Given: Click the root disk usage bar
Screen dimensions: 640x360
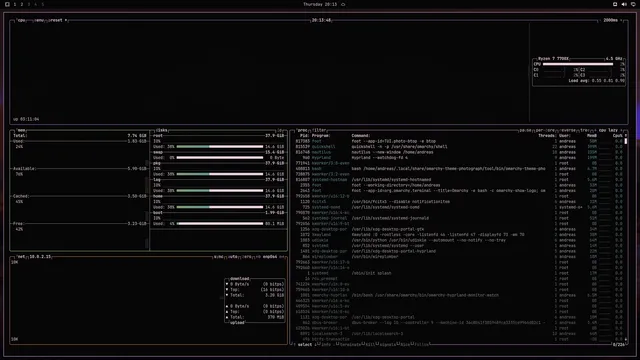Looking at the screenshot, I should click(x=220, y=147).
